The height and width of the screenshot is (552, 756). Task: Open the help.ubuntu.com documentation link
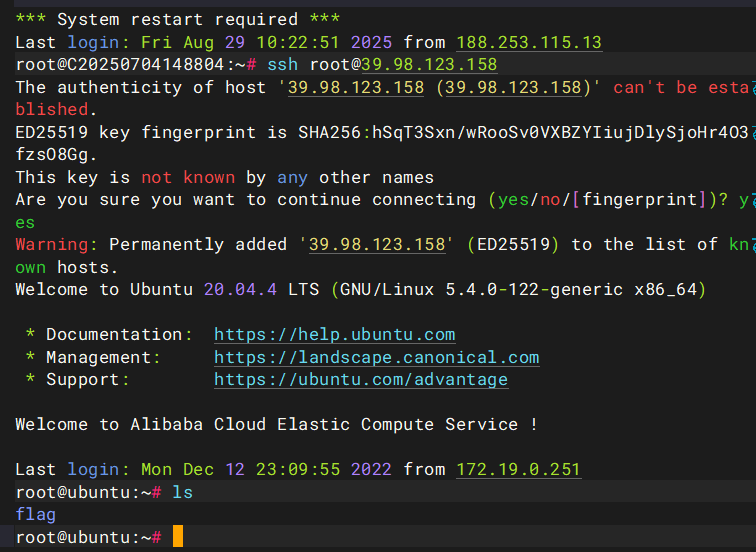pos(334,335)
